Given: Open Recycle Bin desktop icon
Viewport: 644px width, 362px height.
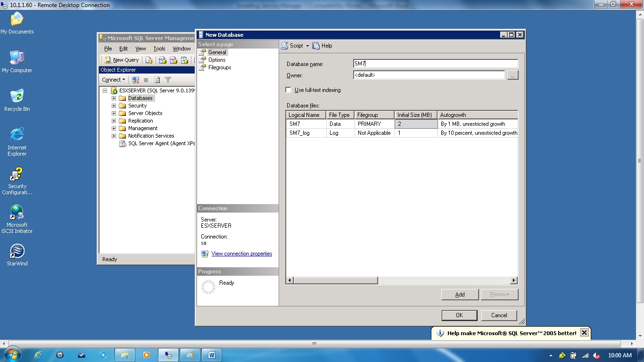Looking at the screenshot, I should point(17,100).
